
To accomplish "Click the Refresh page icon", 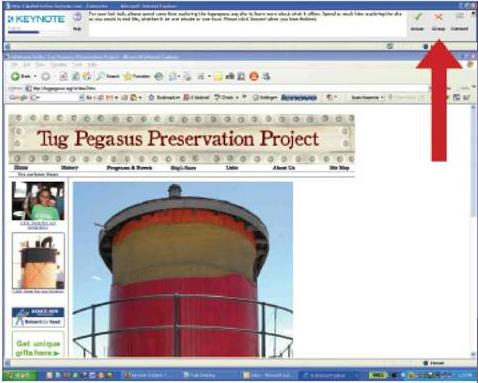I will [x=76, y=76].
